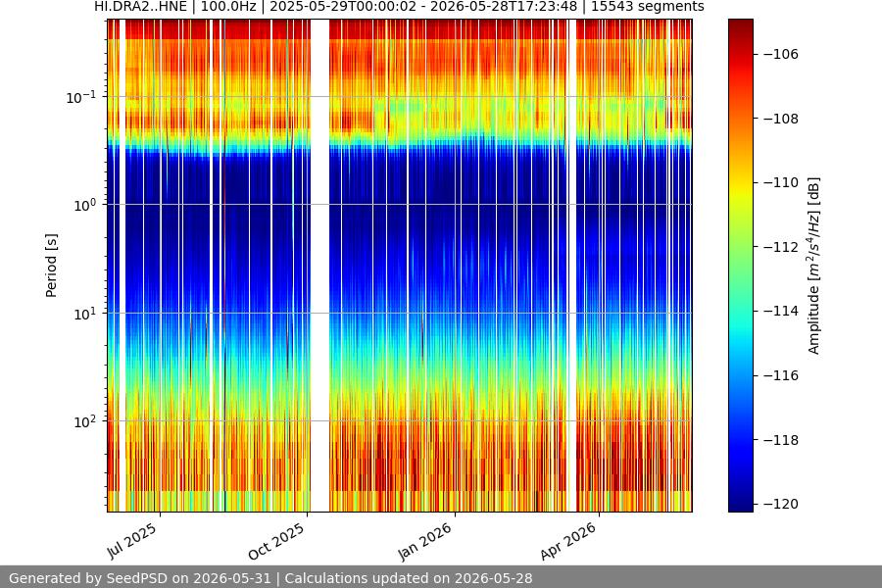This screenshot has width=882, height=588.
Task: Click the −114 colorbar tick label
Action: click(x=781, y=311)
